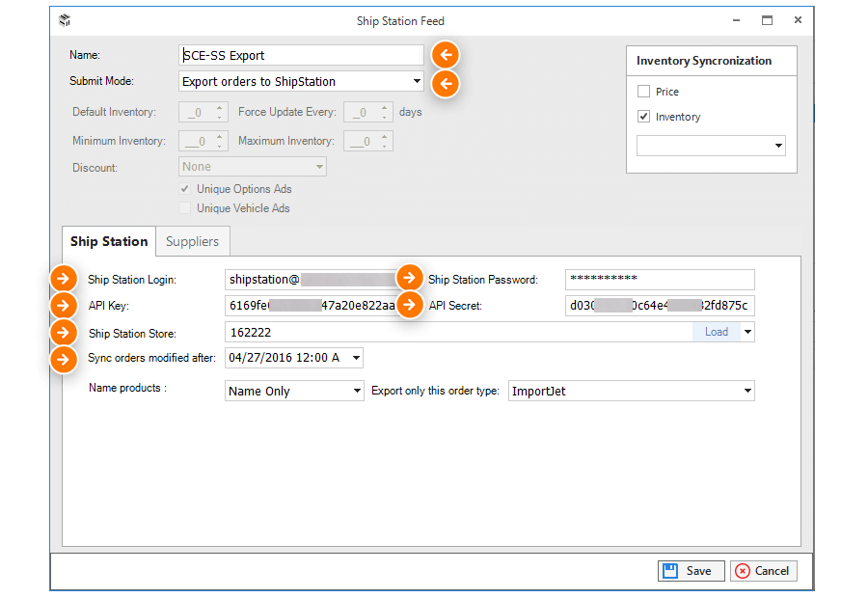
Task: Minimize the Ship Station Feed window
Action: click(736, 20)
